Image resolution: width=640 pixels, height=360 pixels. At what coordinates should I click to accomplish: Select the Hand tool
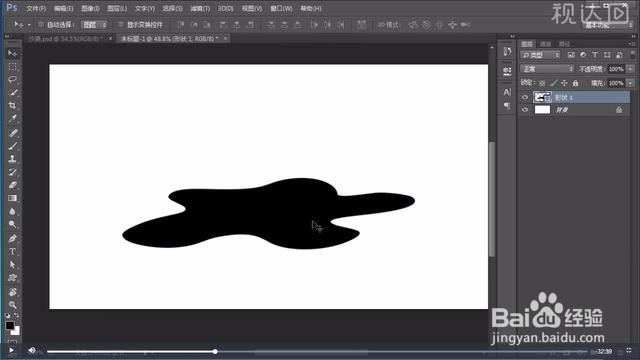pyautogui.click(x=12, y=291)
